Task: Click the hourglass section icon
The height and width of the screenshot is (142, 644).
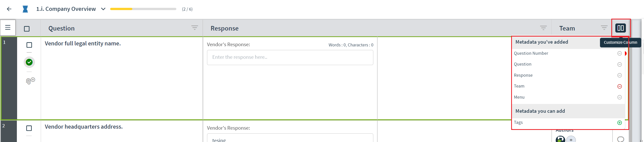Action: (x=25, y=9)
